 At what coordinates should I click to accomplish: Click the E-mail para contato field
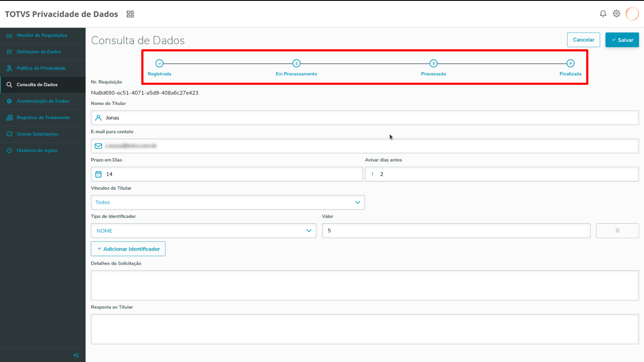(x=365, y=146)
